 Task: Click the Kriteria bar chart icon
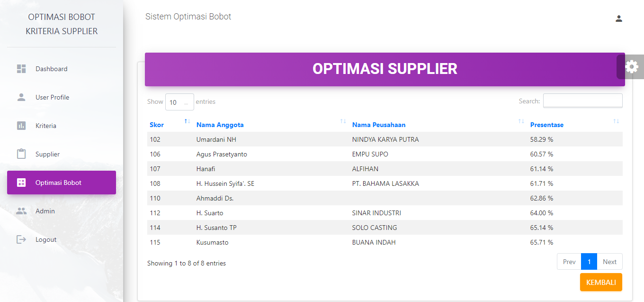tap(21, 126)
